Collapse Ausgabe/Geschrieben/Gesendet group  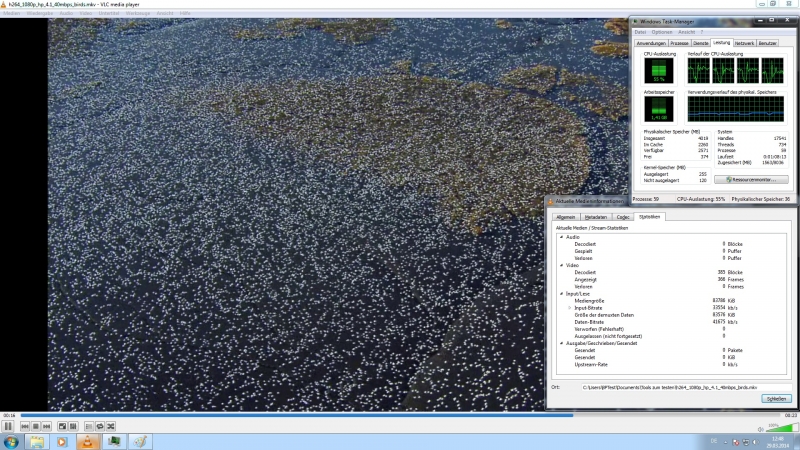[562, 343]
